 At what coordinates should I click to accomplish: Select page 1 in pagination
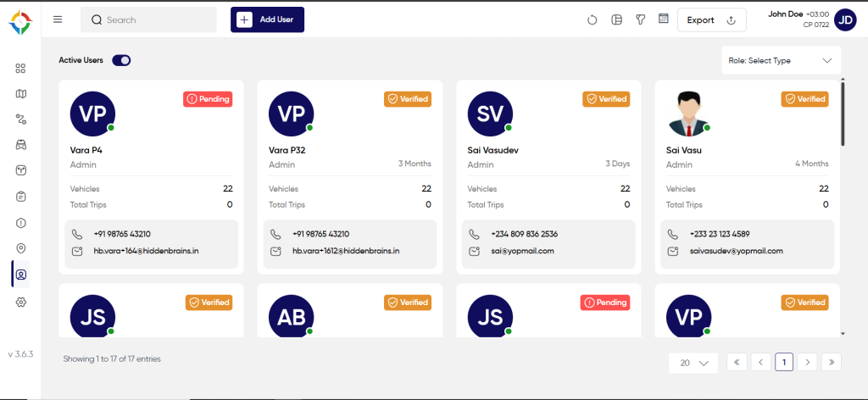784,362
